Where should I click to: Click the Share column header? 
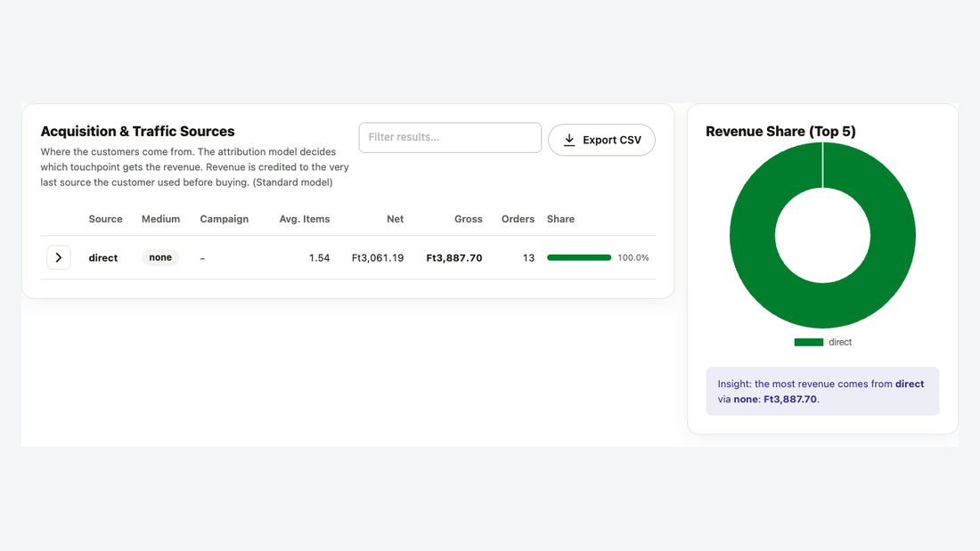tap(560, 219)
